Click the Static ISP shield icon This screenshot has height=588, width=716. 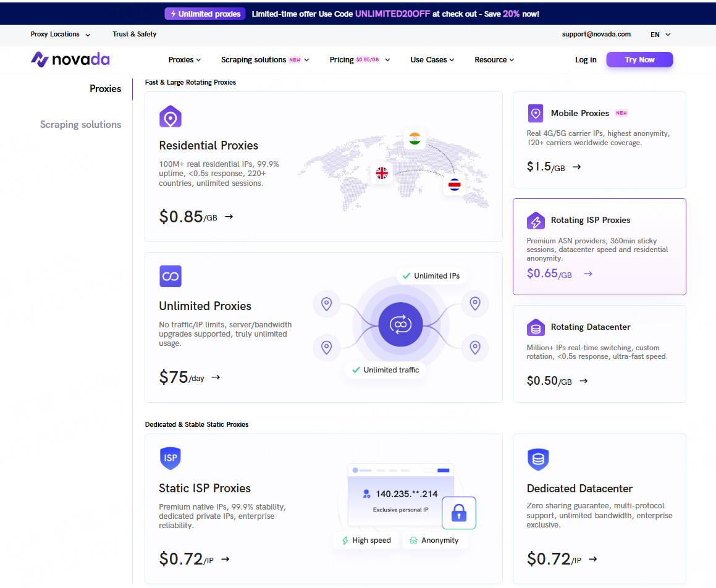171,458
